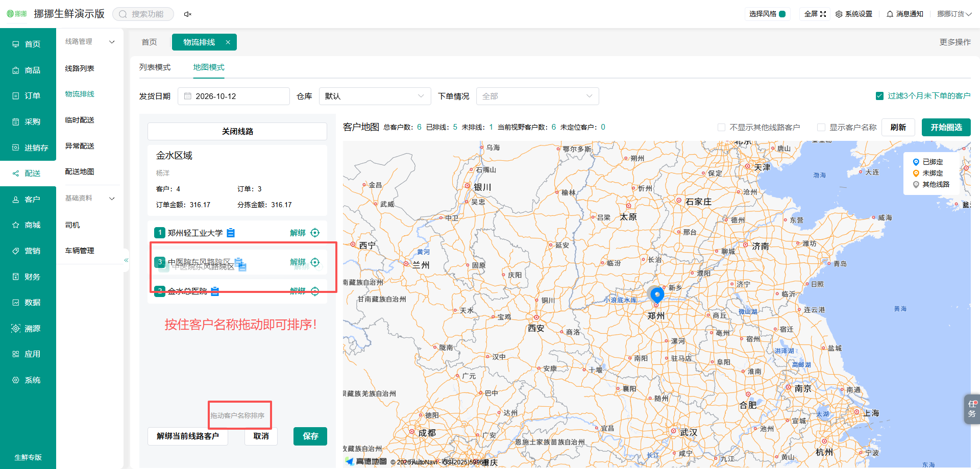Open the 仓库 dropdown

(x=375, y=96)
